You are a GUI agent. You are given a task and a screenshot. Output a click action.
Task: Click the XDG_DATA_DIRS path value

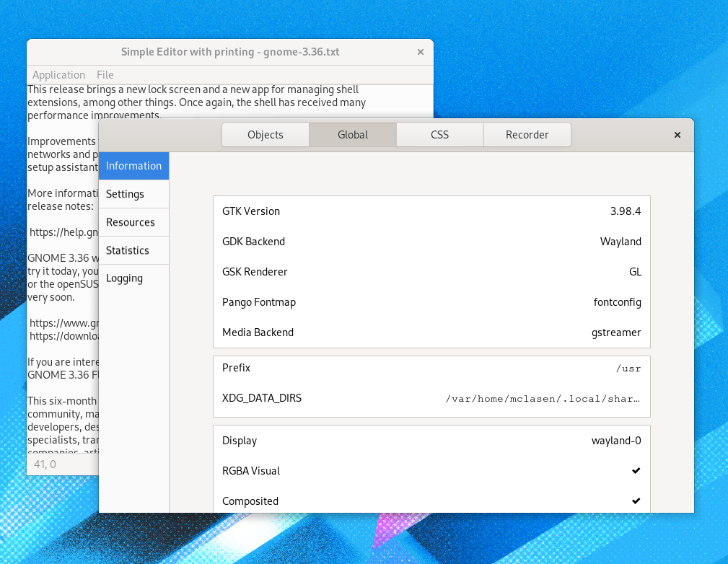[x=543, y=399]
